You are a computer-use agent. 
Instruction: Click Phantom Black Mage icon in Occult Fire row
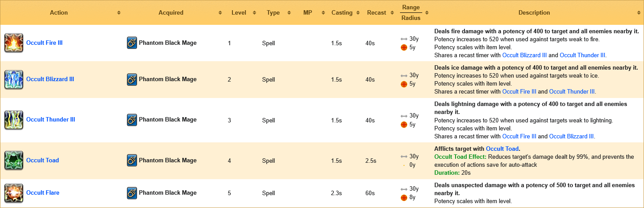(132, 43)
